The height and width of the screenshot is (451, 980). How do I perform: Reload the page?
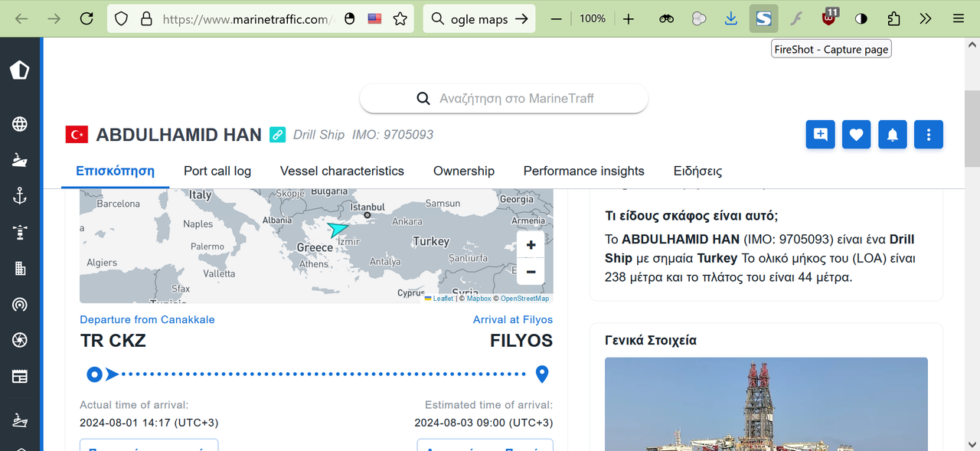click(87, 18)
